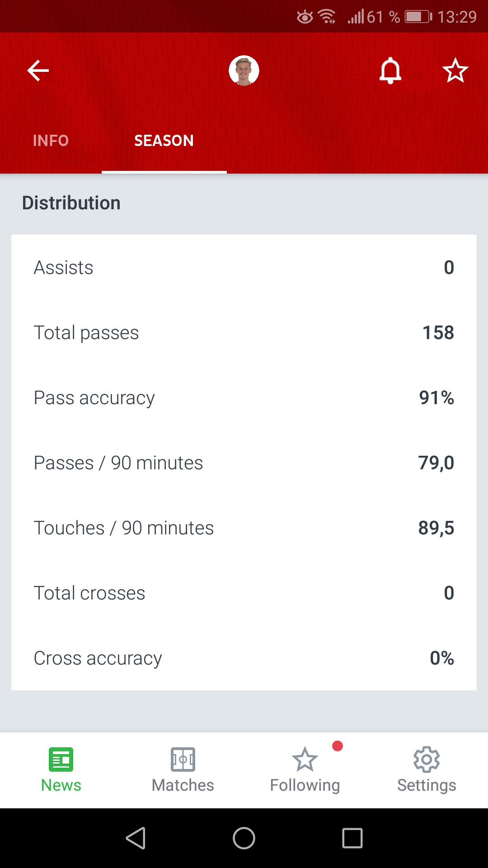The width and height of the screenshot is (488, 868).
Task: Open the Matches pitch icon
Action: coord(183,759)
